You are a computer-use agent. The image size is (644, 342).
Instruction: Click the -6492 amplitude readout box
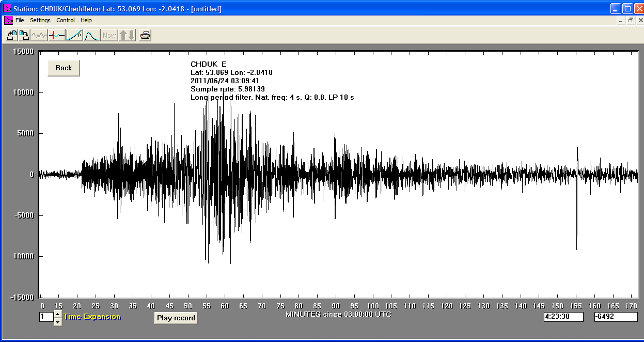tap(616, 316)
